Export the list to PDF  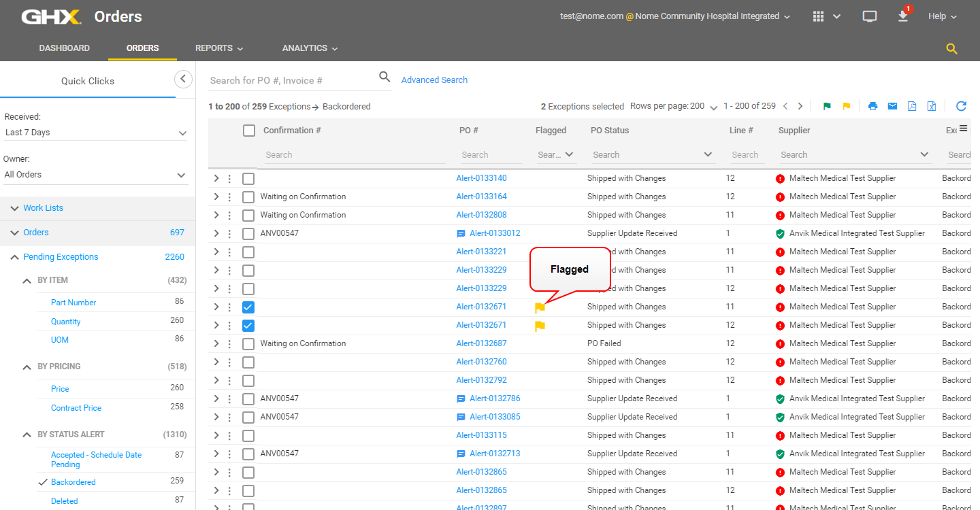(912, 106)
